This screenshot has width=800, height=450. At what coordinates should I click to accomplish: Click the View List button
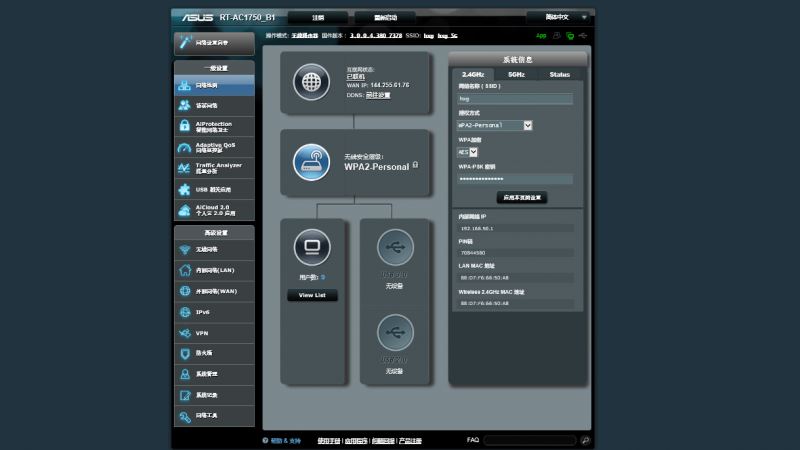pos(312,295)
